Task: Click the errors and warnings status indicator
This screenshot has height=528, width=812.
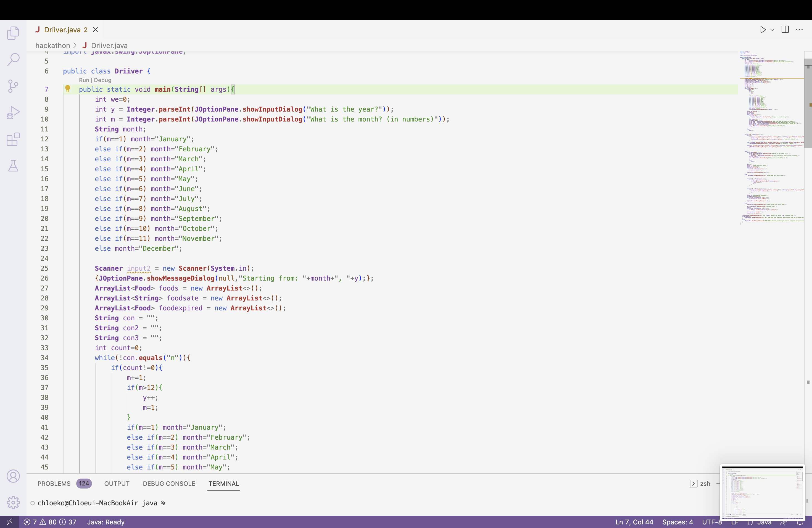Action: (x=50, y=522)
